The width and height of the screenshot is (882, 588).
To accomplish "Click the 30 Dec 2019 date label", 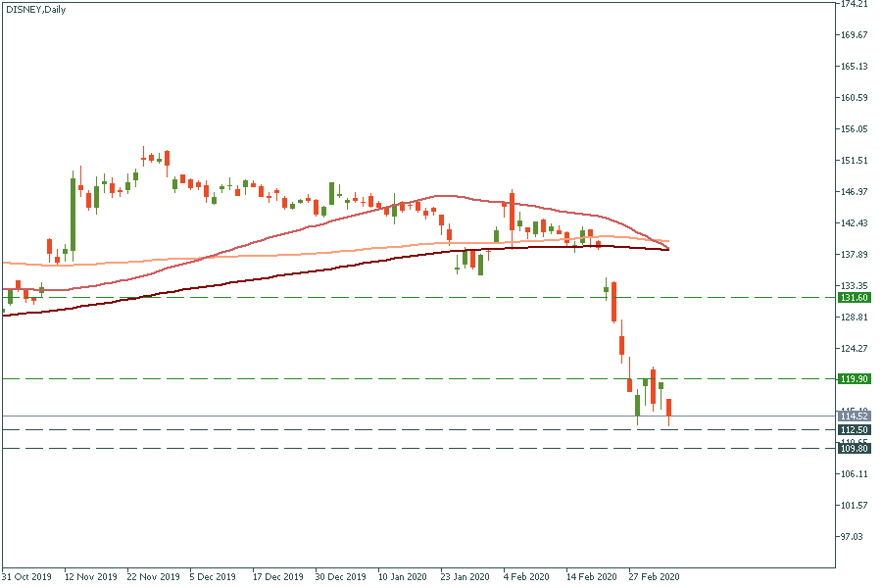I will 341,577.
